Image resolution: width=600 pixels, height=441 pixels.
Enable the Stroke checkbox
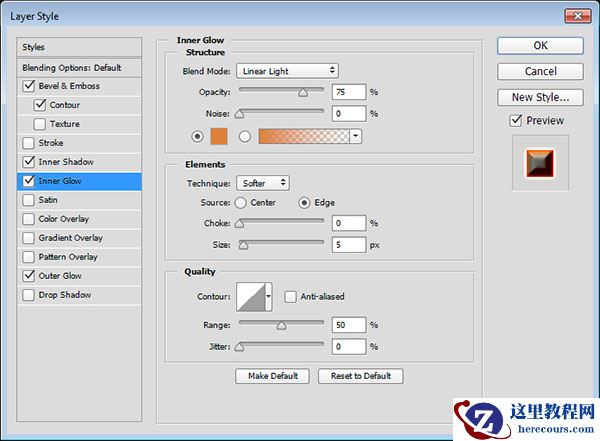tap(29, 143)
